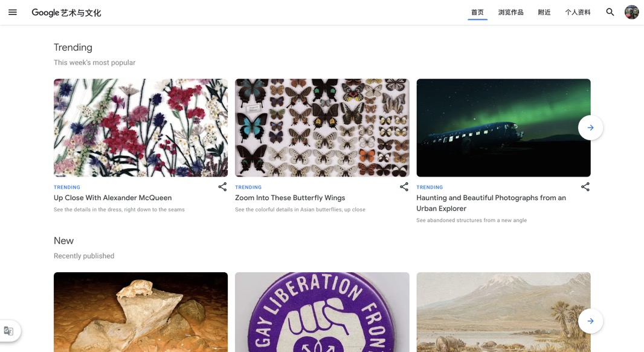The image size is (644, 352).
Task: Select the 首页 tab
Action: coord(477,12)
